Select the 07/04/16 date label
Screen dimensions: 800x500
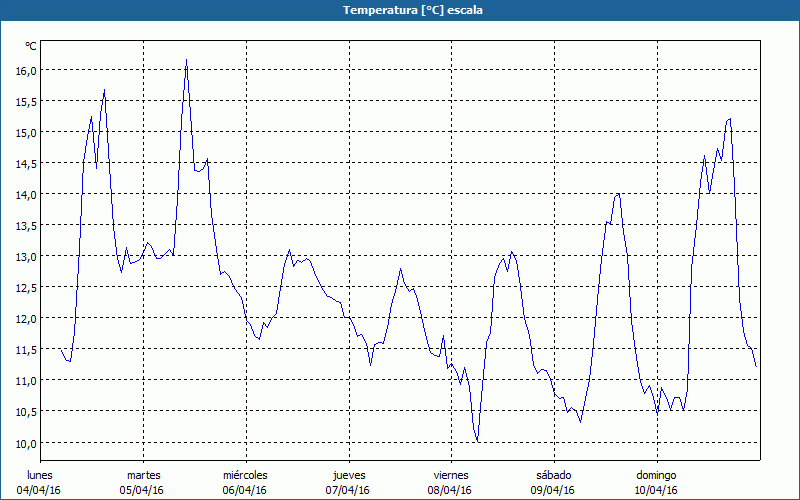click(348, 490)
